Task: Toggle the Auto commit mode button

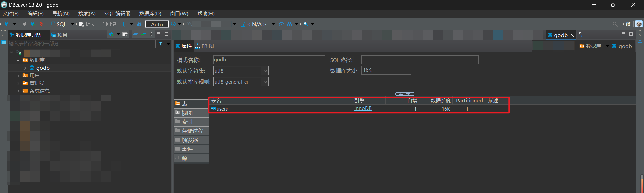Action: click(157, 24)
